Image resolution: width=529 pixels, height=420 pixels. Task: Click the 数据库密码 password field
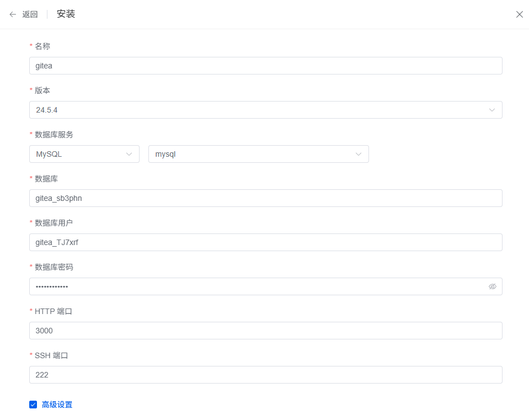257,286
